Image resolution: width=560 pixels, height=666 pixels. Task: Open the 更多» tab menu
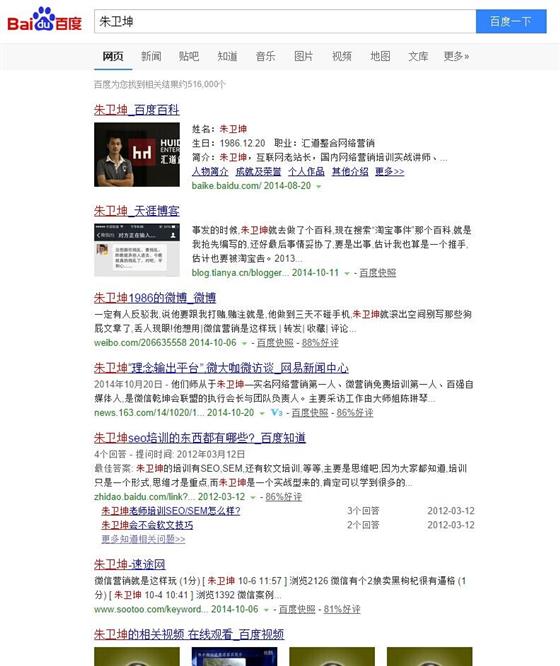pos(456,56)
